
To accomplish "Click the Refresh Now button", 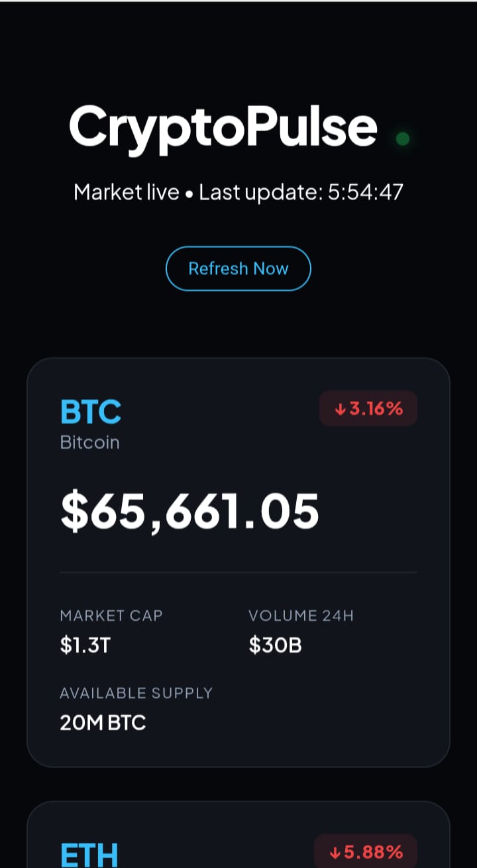I will [238, 268].
